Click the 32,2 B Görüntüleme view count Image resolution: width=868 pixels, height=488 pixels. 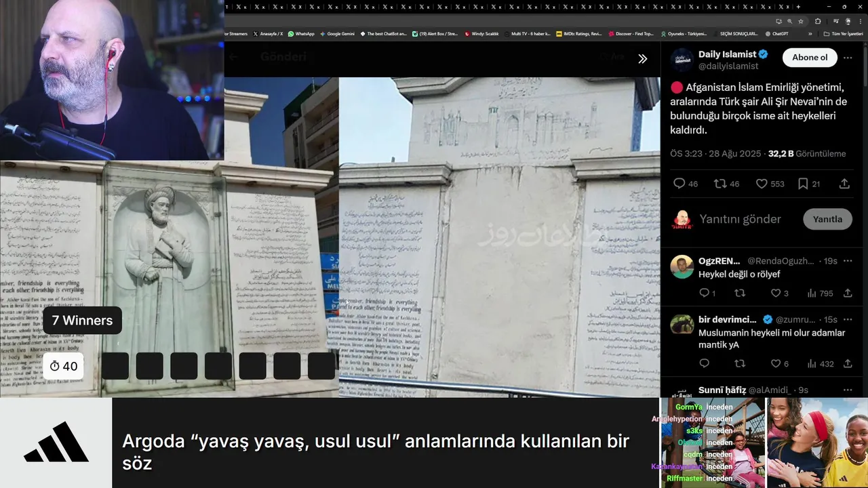807,154
